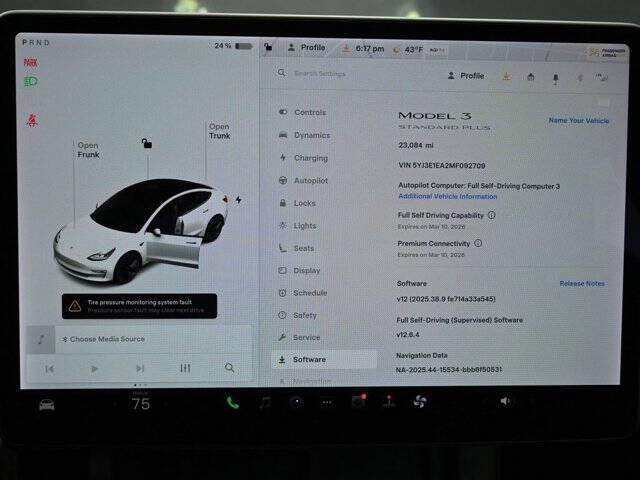
Task: Tap Choose Media Source
Action: point(104,339)
